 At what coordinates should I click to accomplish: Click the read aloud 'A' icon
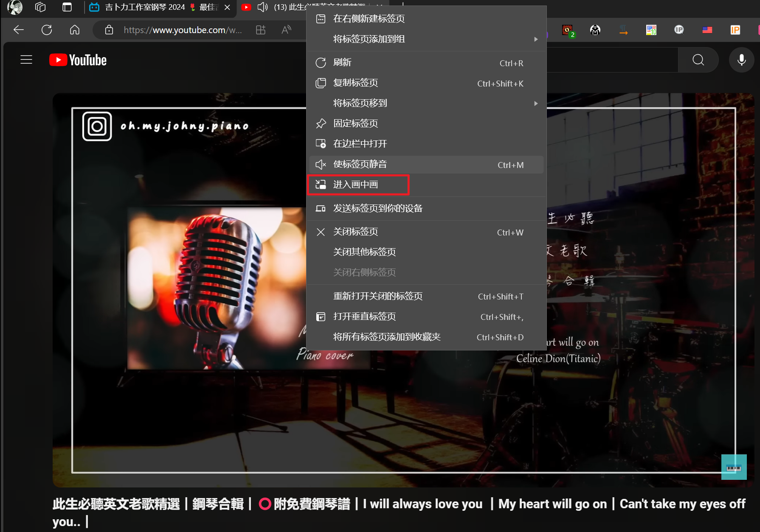287,30
